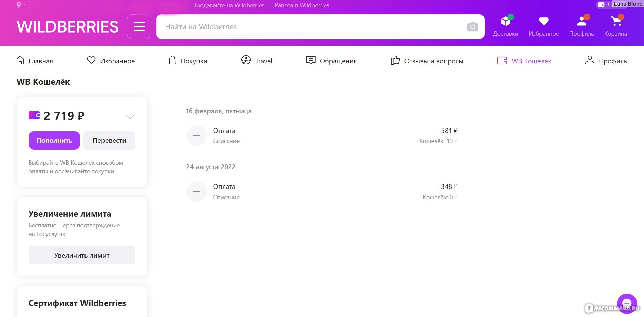Click Увеличить лимит button
This screenshot has height=317, width=644.
(82, 255)
